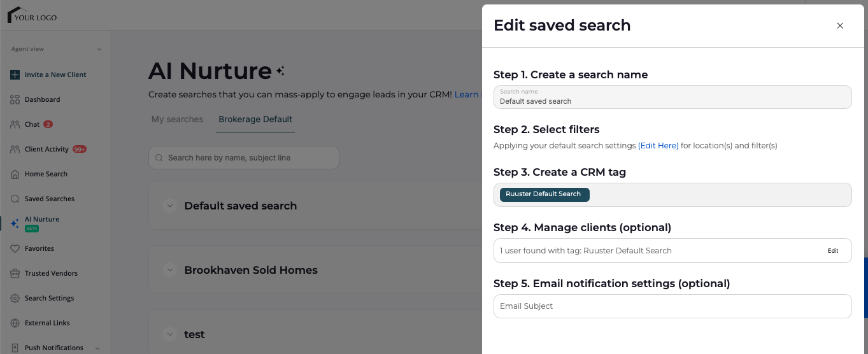Expand the Default saved search row
The image size is (868, 354).
point(169,206)
